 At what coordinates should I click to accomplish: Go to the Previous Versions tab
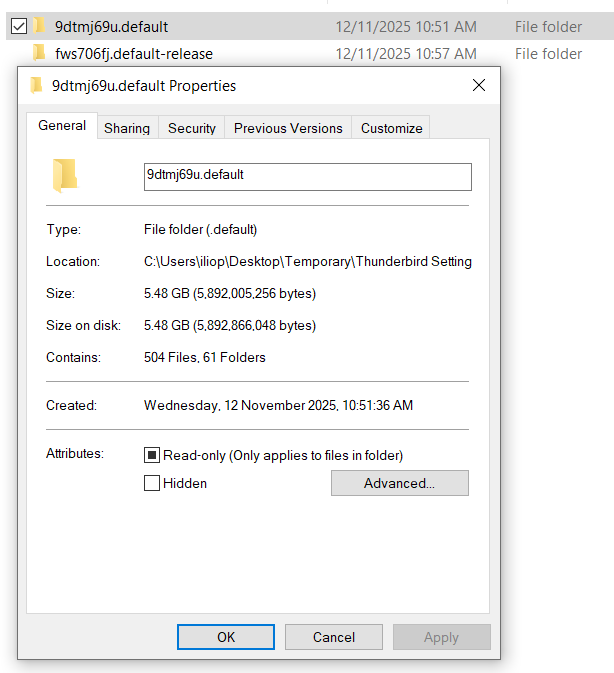[288, 128]
